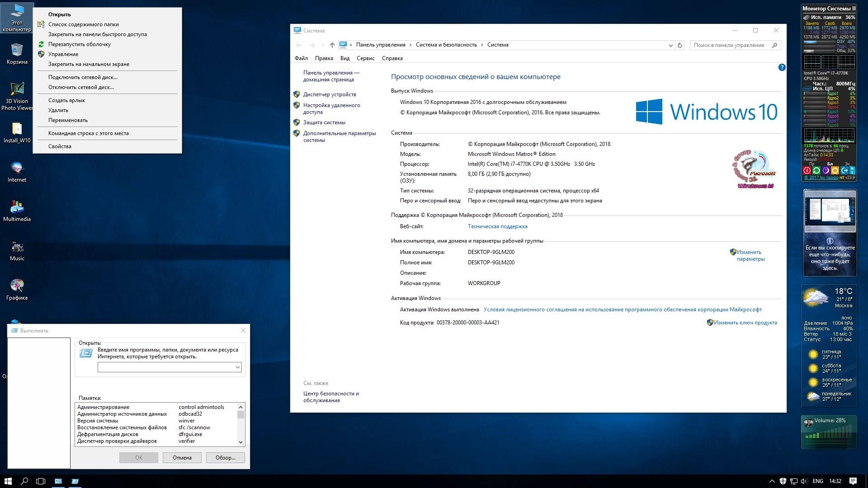Open the Корзина recycle bin desktop icon

pos(17,53)
